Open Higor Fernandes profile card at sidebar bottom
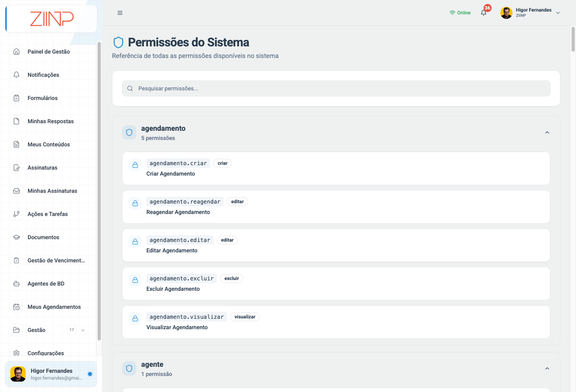This screenshot has width=576, height=392. [51, 374]
